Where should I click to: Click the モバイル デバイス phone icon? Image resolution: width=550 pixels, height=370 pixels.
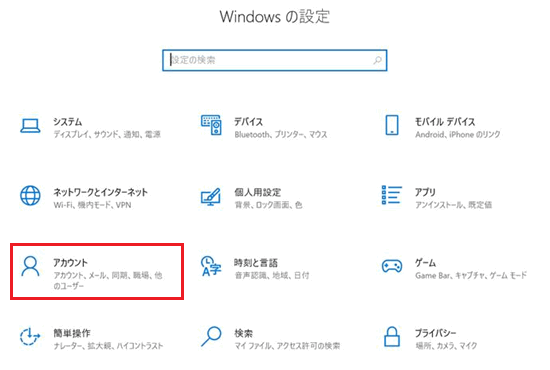point(392,125)
